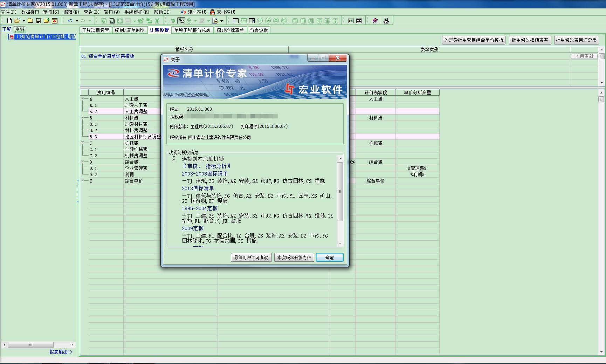Click the About dialog scroll down arrow
This screenshot has height=364, width=606.
click(340, 243)
